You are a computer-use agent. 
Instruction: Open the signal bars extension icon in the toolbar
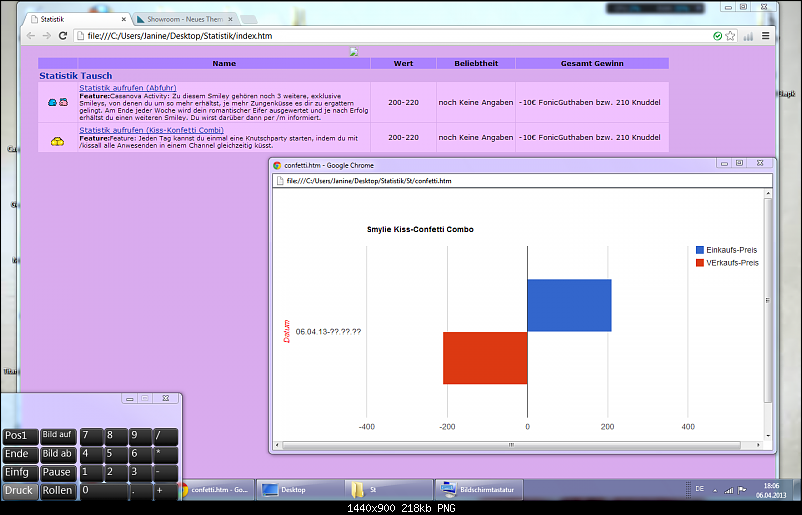coord(748,36)
